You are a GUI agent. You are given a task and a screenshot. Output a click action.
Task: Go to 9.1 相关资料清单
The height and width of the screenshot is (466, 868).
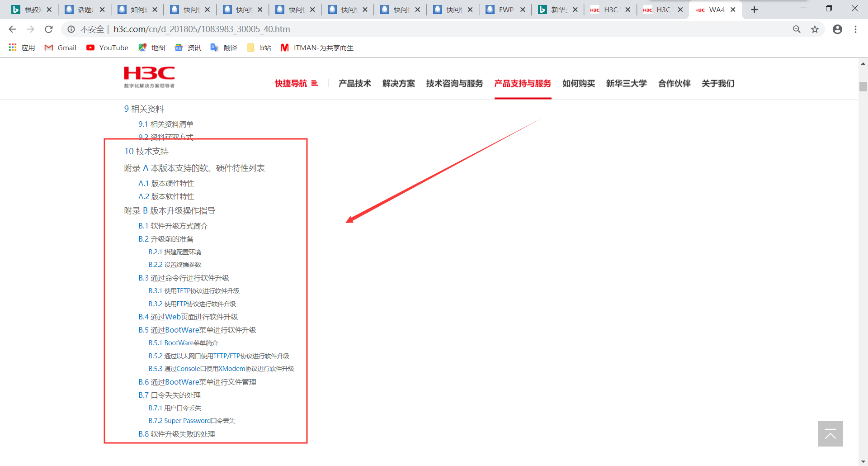coord(165,124)
